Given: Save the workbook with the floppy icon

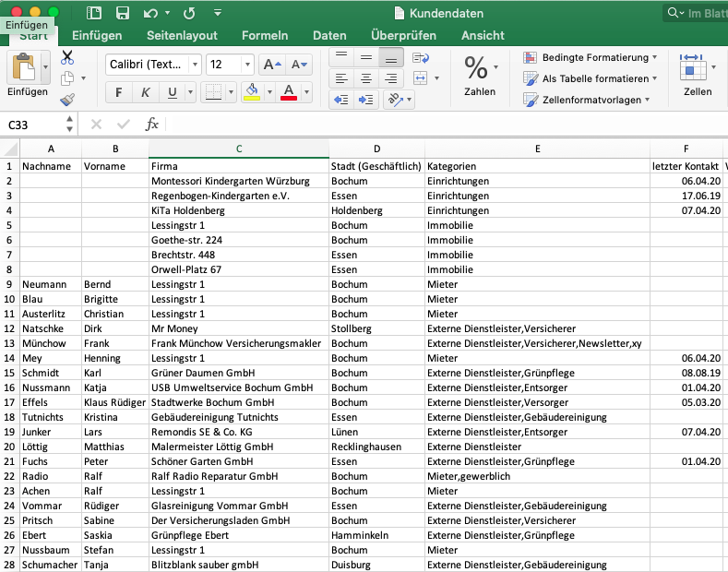Looking at the screenshot, I should point(123,13).
